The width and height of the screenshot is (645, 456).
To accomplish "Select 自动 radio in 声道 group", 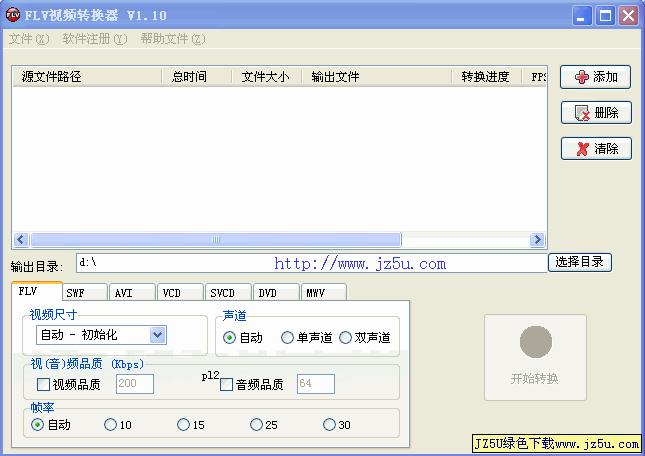I will coord(229,338).
